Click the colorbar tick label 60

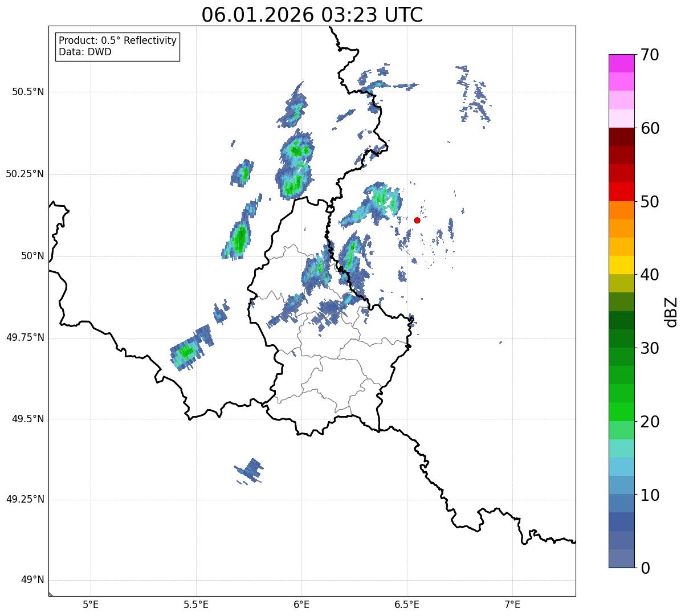tap(650, 128)
